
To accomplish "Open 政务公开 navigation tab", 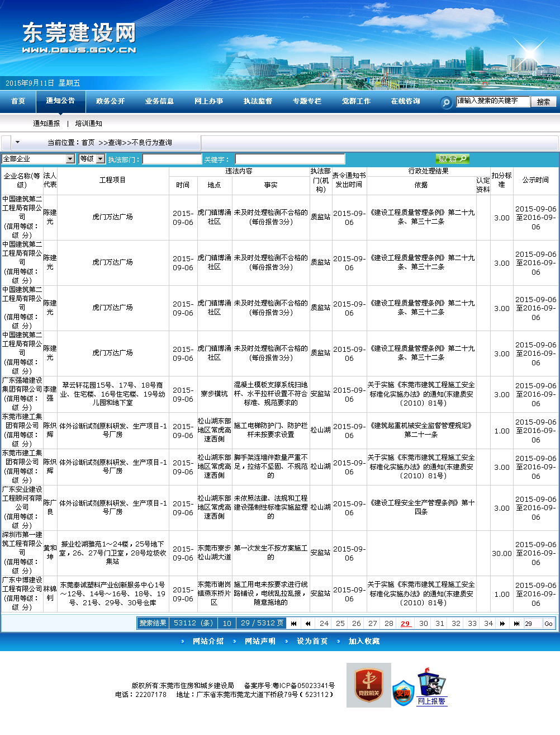I will (x=110, y=101).
